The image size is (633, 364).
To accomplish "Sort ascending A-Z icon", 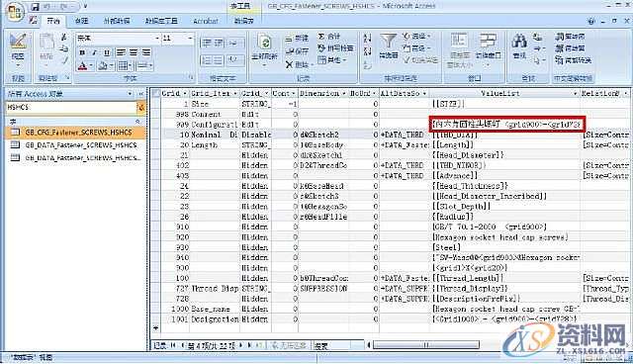I will pos(367,39).
